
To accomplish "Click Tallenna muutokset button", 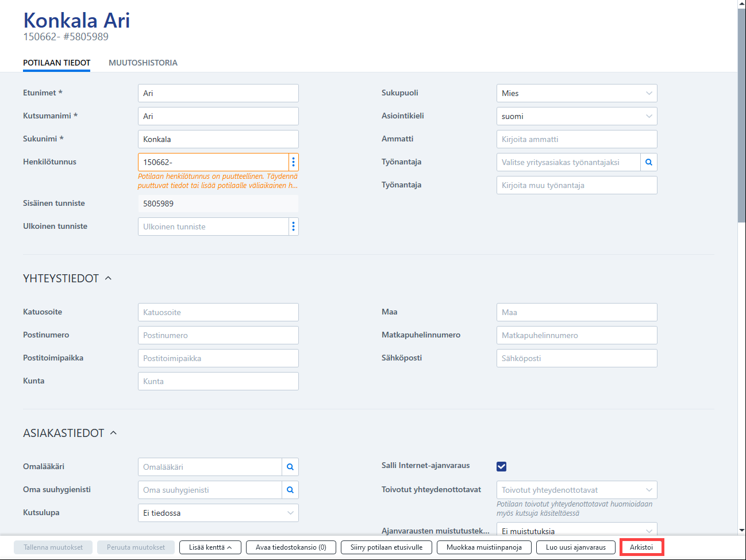I will click(53, 547).
